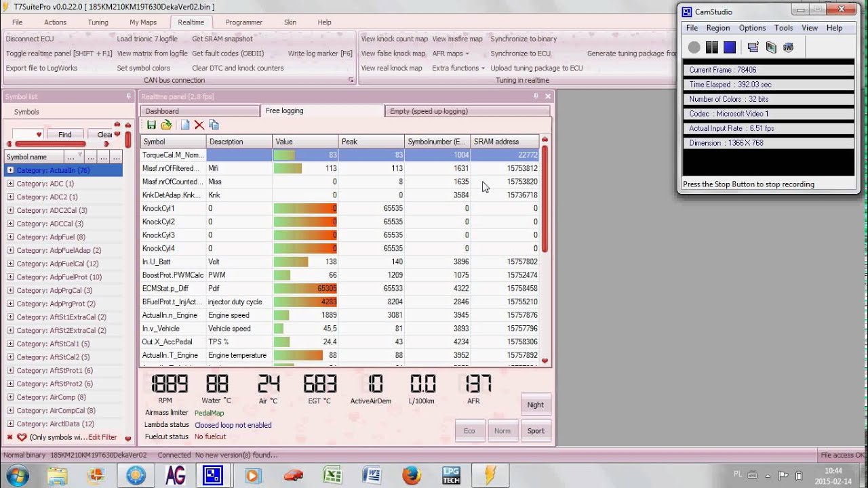The image size is (868, 488).
Task: Click Disconnect ECU
Action: coord(30,39)
